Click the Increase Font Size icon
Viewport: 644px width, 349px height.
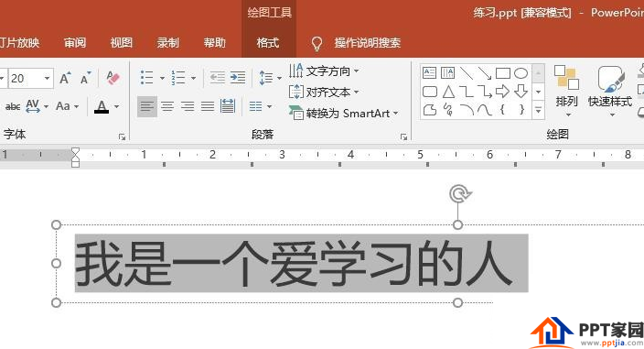point(65,78)
